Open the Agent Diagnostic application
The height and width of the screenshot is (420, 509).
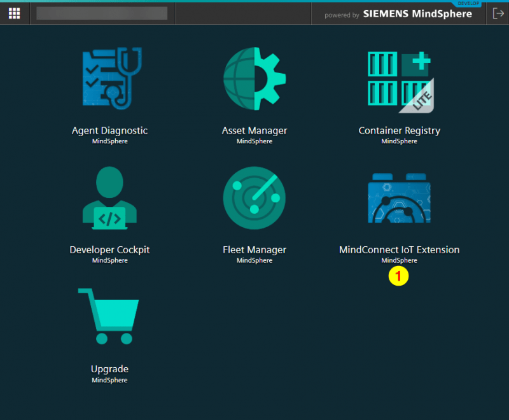109,79
